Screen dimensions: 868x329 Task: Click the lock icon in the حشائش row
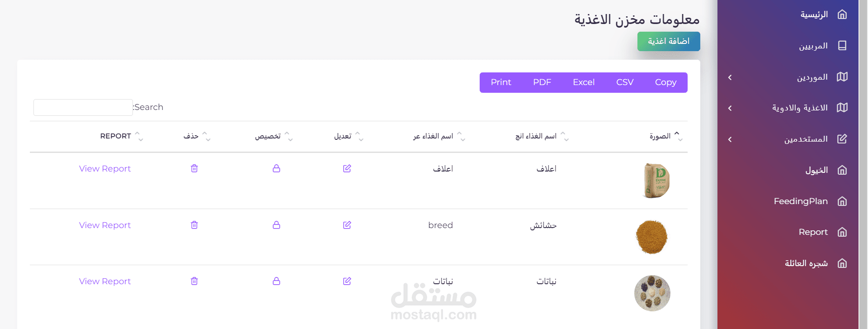(277, 225)
